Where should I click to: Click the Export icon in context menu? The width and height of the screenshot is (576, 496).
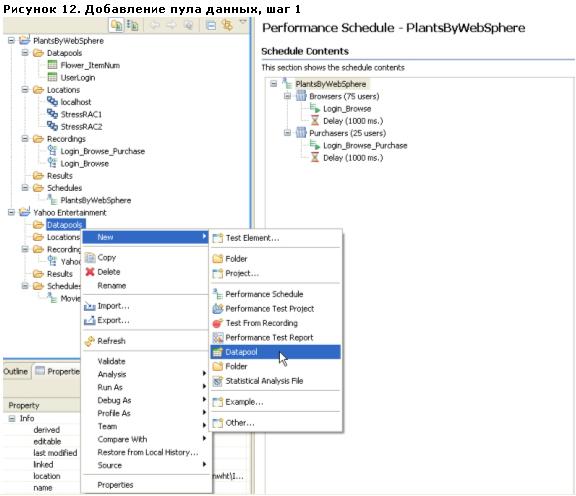[90, 321]
